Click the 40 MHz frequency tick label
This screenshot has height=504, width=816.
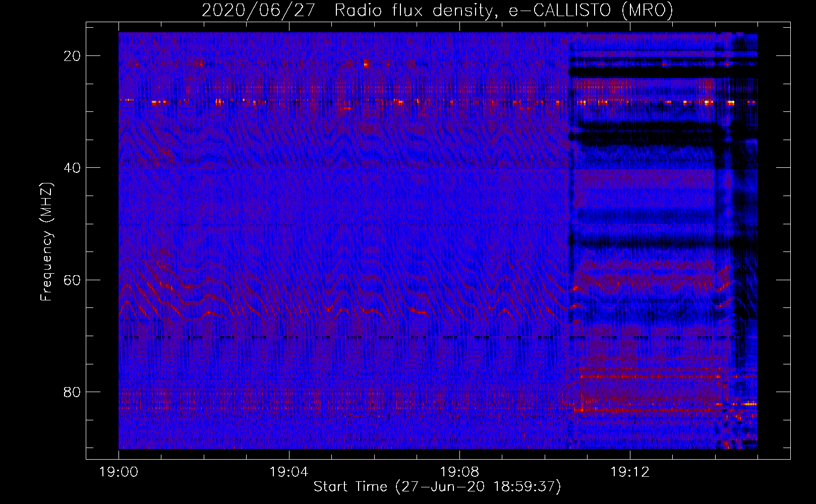[x=72, y=168]
